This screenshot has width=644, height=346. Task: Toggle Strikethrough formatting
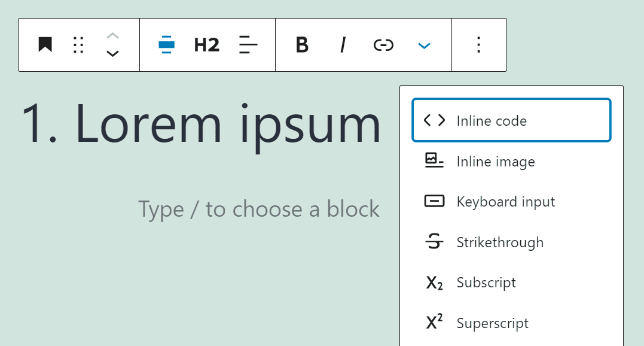(500, 242)
